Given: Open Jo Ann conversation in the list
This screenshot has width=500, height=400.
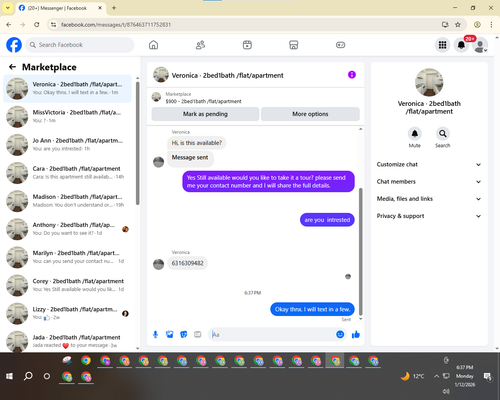Looking at the screenshot, I should tap(67, 145).
